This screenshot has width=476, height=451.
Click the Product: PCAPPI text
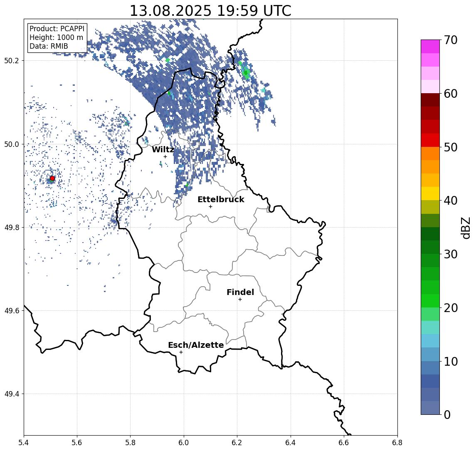(x=57, y=29)
